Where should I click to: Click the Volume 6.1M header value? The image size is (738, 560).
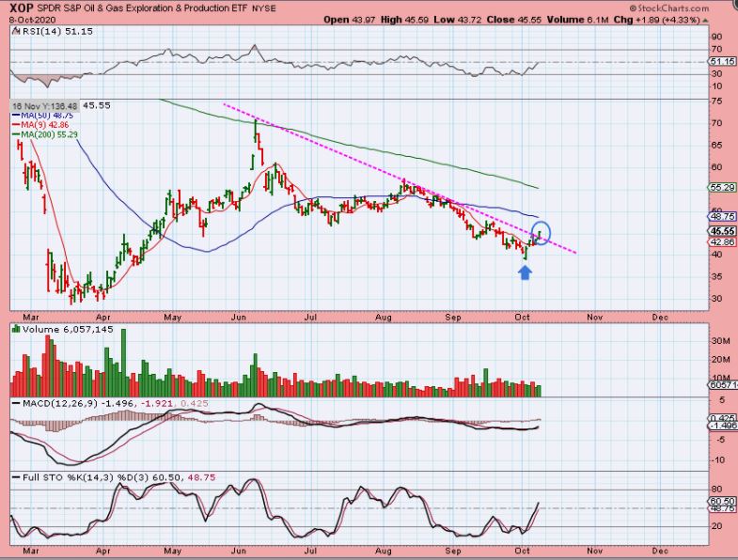(578, 20)
